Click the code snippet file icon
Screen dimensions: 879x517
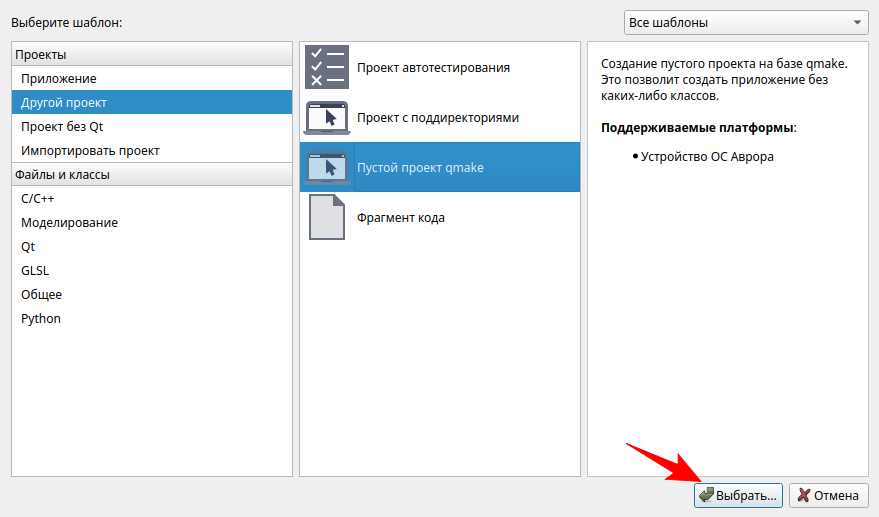pos(326,217)
